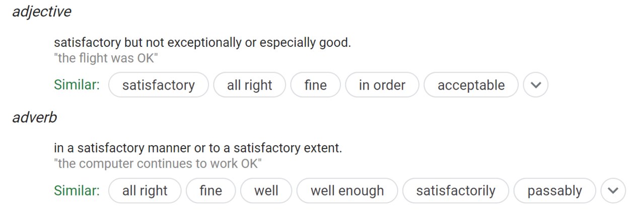The width and height of the screenshot is (644, 210).
Task: Click the "adverb" part-of-speech heading
Action: (35, 118)
